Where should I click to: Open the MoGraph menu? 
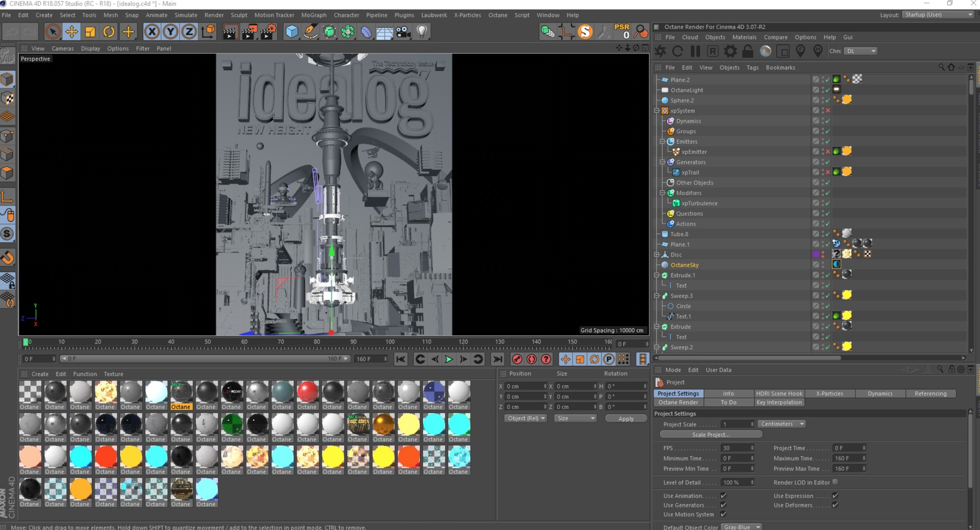click(313, 15)
